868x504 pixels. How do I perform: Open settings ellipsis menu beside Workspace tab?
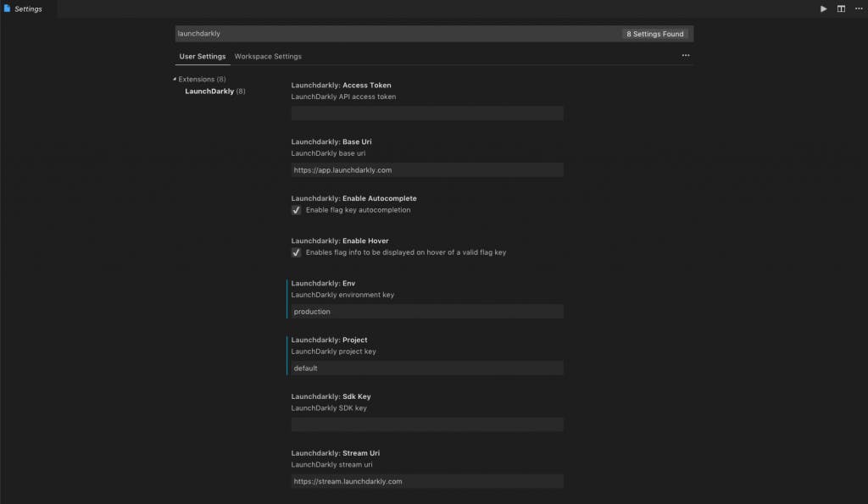[685, 55]
